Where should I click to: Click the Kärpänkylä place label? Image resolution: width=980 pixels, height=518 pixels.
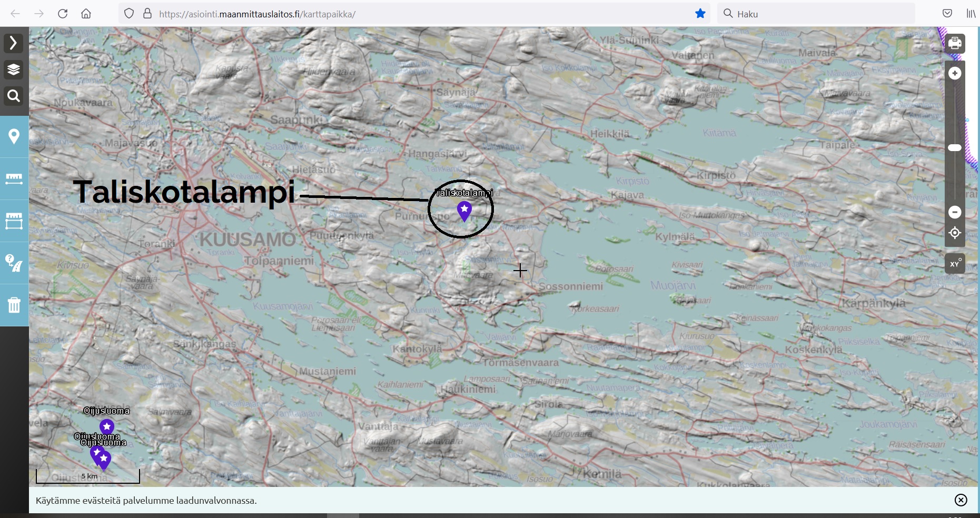874,303
